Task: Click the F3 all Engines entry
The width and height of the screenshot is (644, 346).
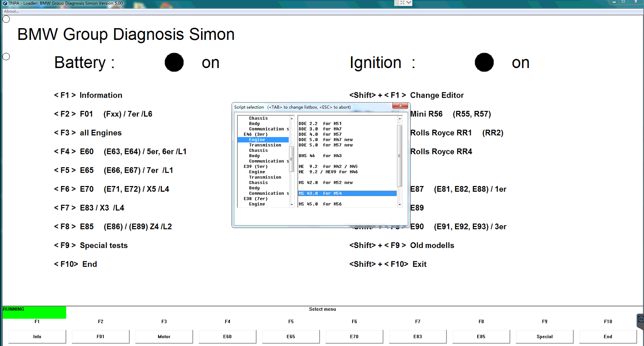Action: [88, 133]
